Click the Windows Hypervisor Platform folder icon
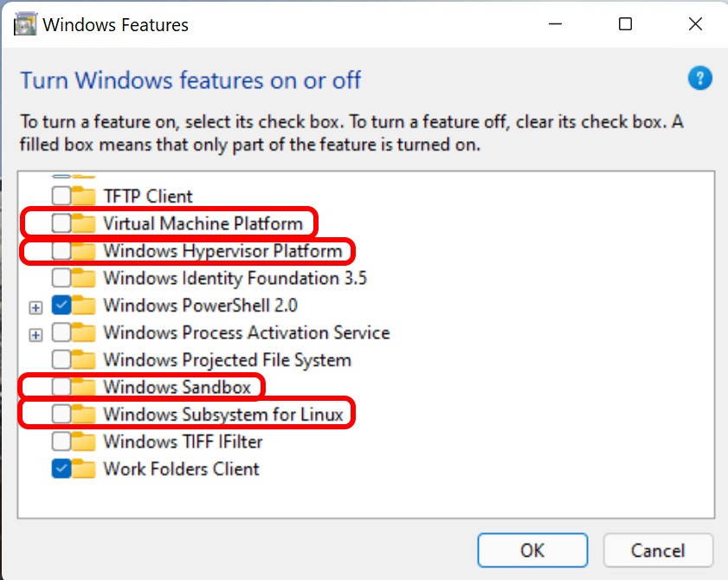 [83, 250]
